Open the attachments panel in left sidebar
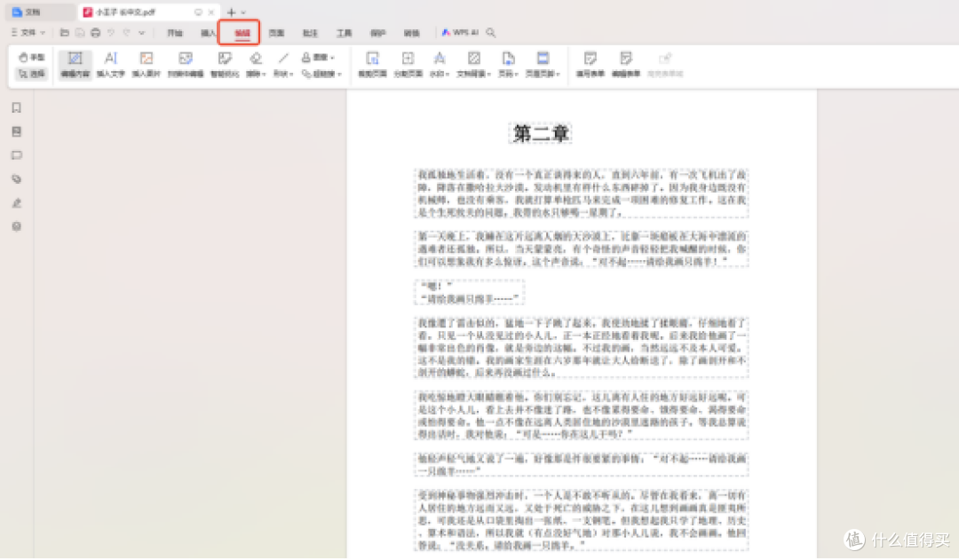 pyautogui.click(x=17, y=179)
